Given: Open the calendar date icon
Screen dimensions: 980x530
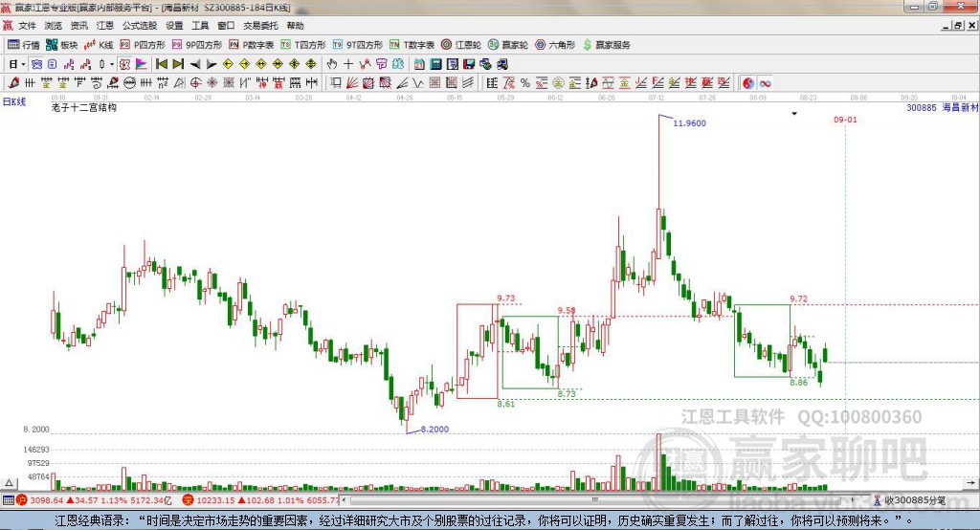Looking at the screenshot, I should [x=419, y=64].
